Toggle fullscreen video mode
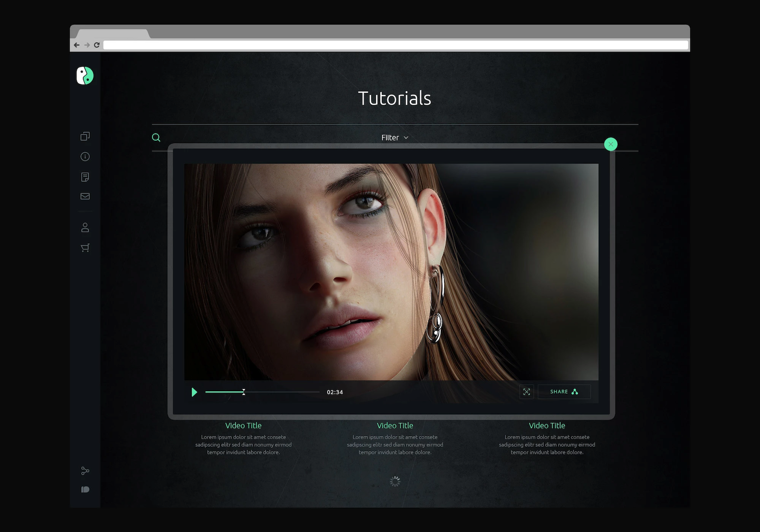 coord(526,392)
